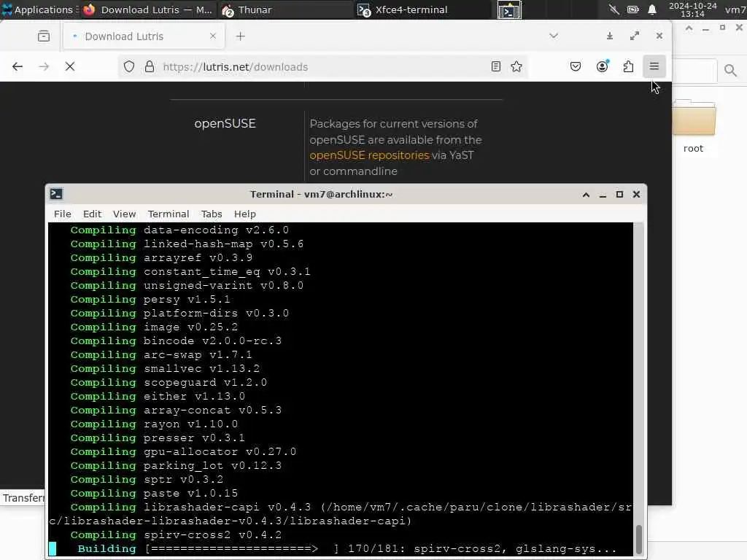Open the terminal window menu icon

tap(56, 194)
